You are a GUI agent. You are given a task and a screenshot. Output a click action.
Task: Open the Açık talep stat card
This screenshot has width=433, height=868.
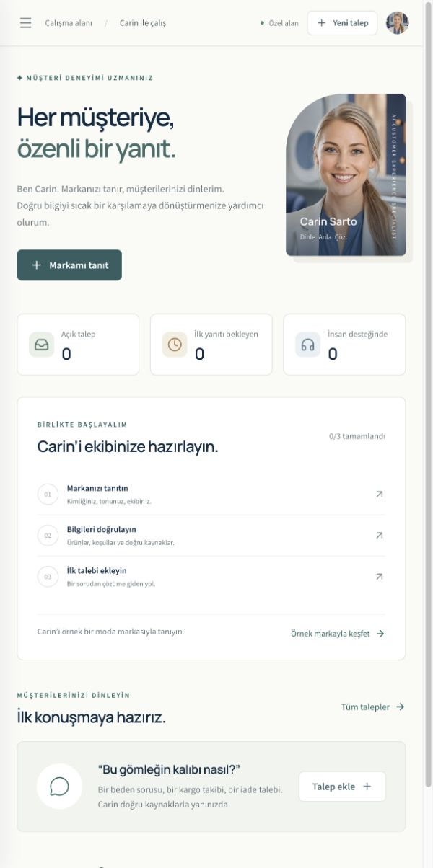point(78,345)
